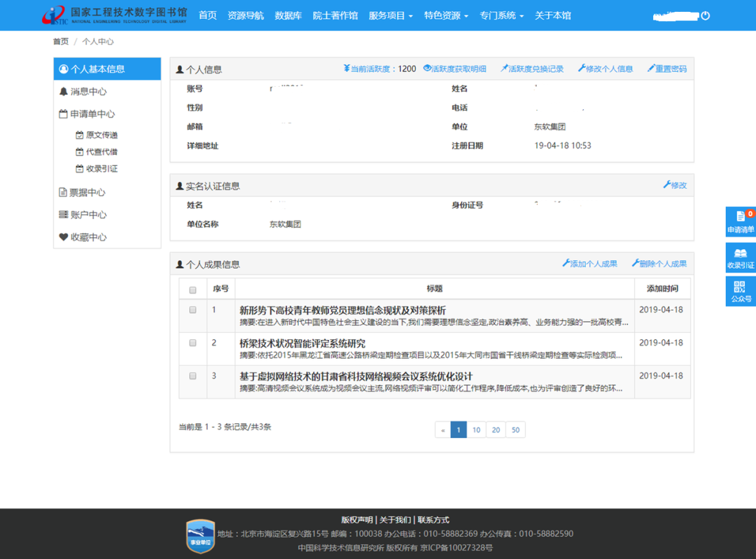Show the 公众号 QR code icon
Viewport: 756px width, 559px height.
(741, 291)
